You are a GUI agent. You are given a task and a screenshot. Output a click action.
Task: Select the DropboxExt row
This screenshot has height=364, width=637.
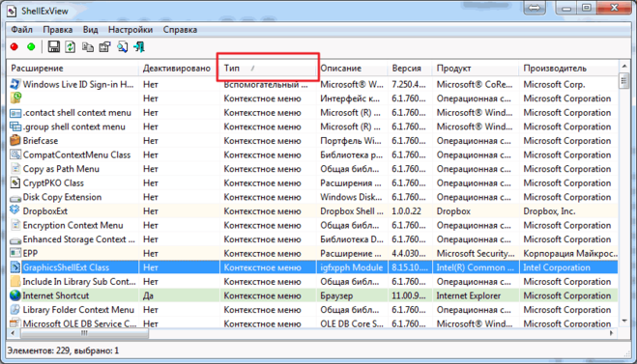313,211
